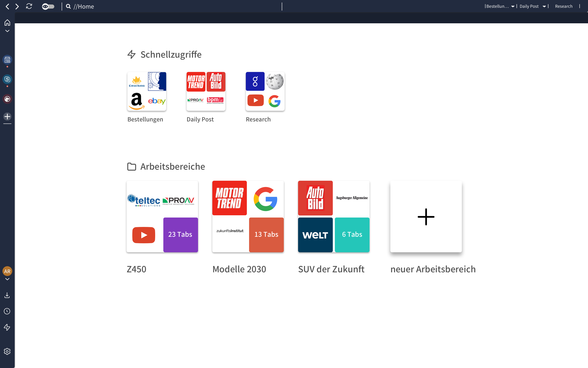Image resolution: width=588 pixels, height=368 pixels.
Task: Open the 6 Tabs teal tile
Action: pyautogui.click(x=352, y=235)
